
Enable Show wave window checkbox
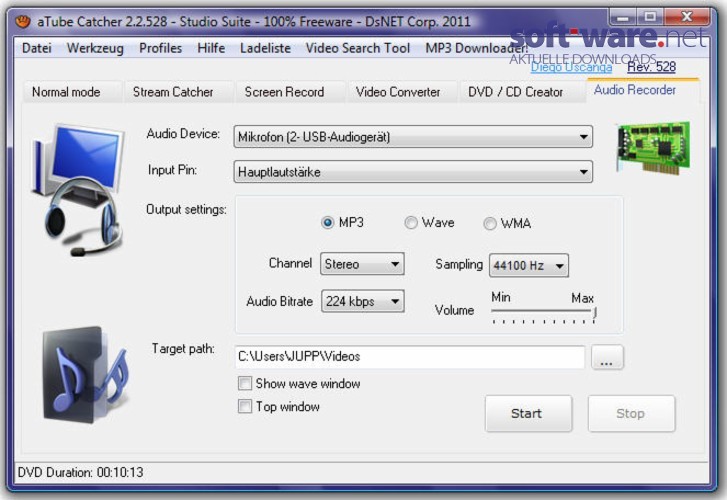(245, 384)
